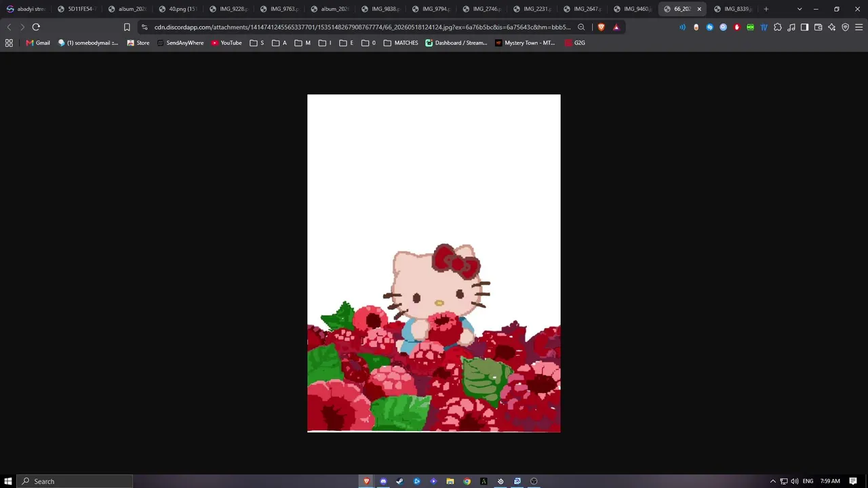This screenshot has height=488, width=868.
Task: Switch to the 40.png tab
Action: 178,9
